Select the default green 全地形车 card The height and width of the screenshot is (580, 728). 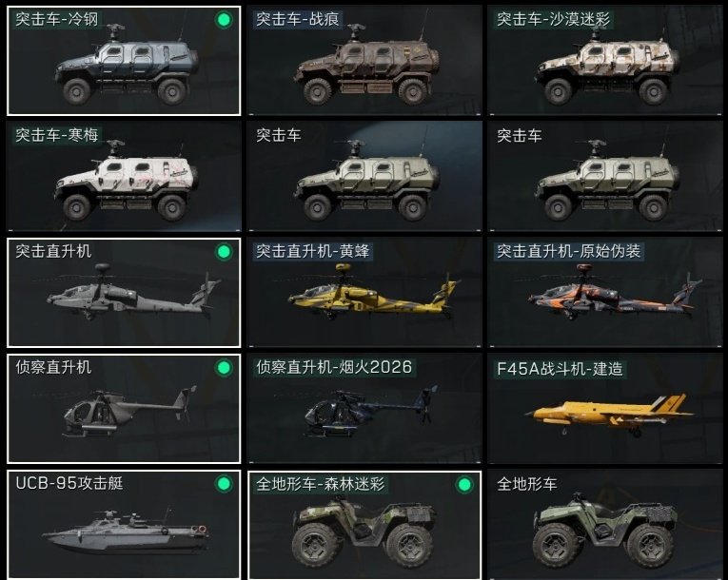(x=605, y=525)
